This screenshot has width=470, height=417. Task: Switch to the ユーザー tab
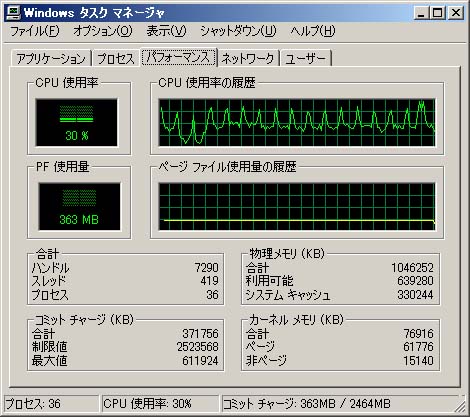click(306, 58)
